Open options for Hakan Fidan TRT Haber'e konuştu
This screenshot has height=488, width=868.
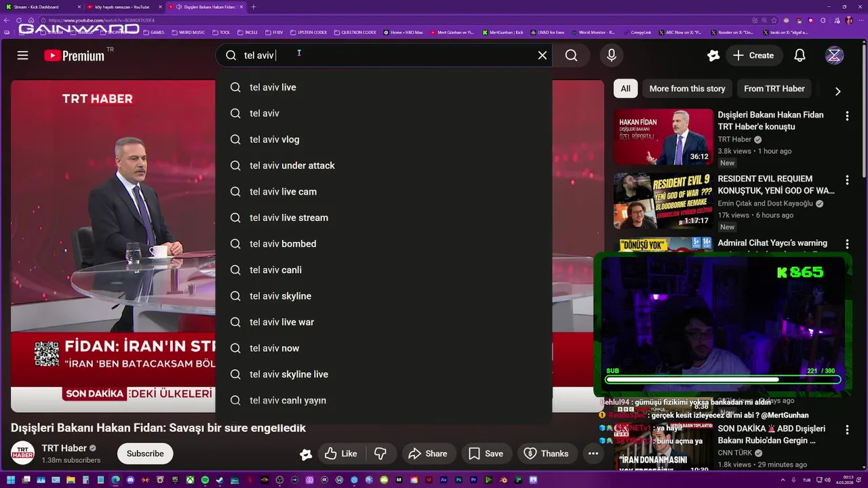pyautogui.click(x=846, y=117)
